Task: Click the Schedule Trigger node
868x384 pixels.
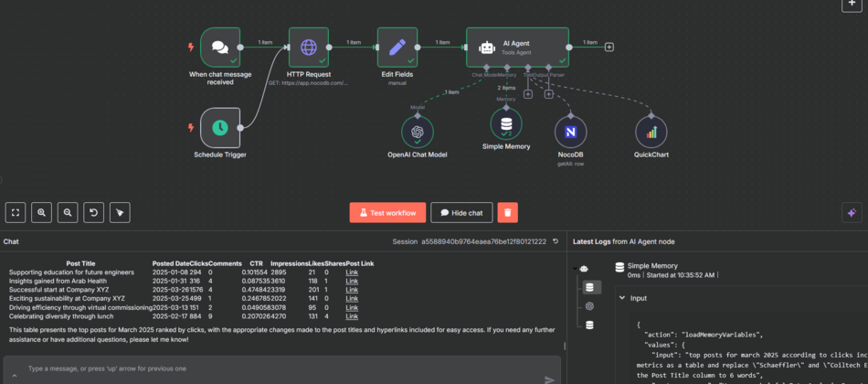Action: (219, 127)
